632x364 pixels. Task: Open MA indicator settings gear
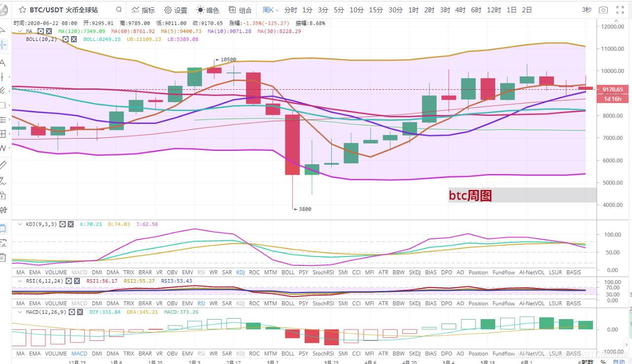pyautogui.click(x=41, y=31)
